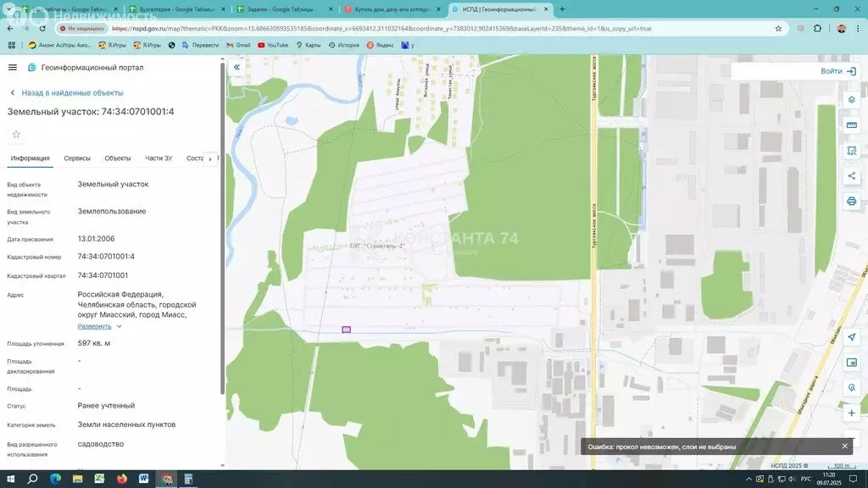The height and width of the screenshot is (488, 868).
Task: Click the cadastral quarter value 74:34:0701001
Action: [x=103, y=275]
